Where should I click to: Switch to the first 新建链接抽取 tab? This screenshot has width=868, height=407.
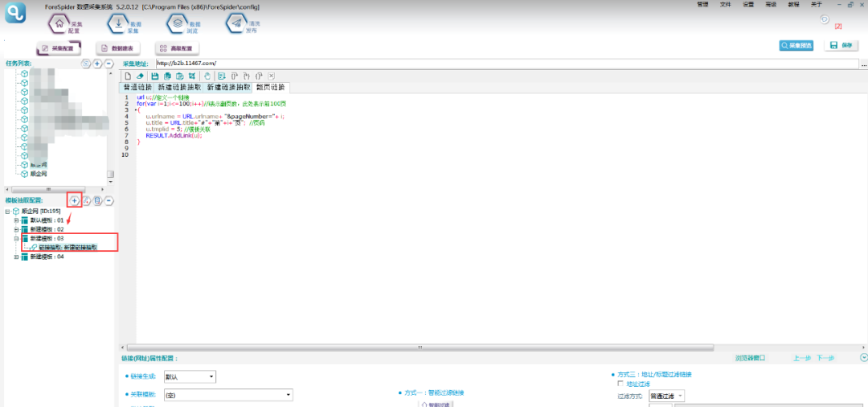(179, 88)
